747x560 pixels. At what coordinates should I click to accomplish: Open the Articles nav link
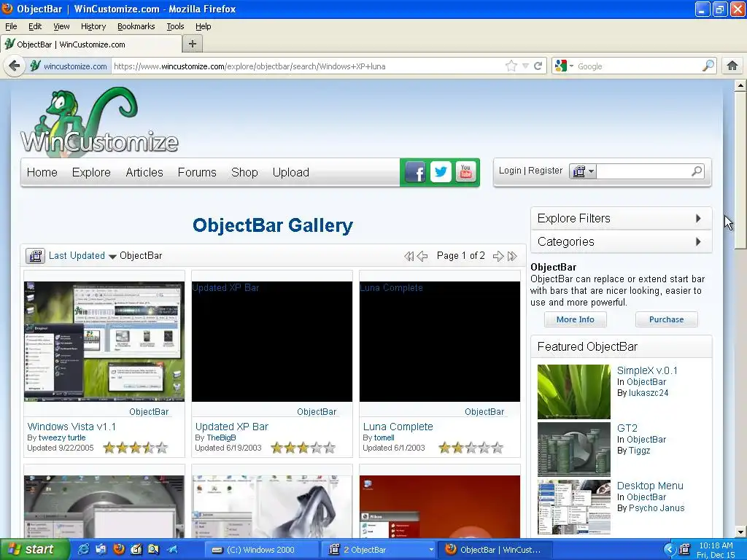(x=144, y=172)
